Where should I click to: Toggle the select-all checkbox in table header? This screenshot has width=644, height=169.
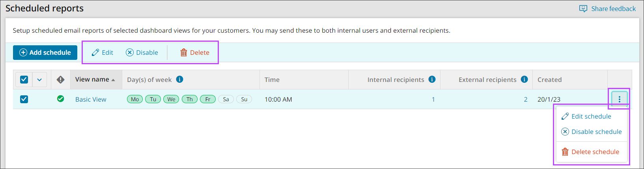pos(24,80)
